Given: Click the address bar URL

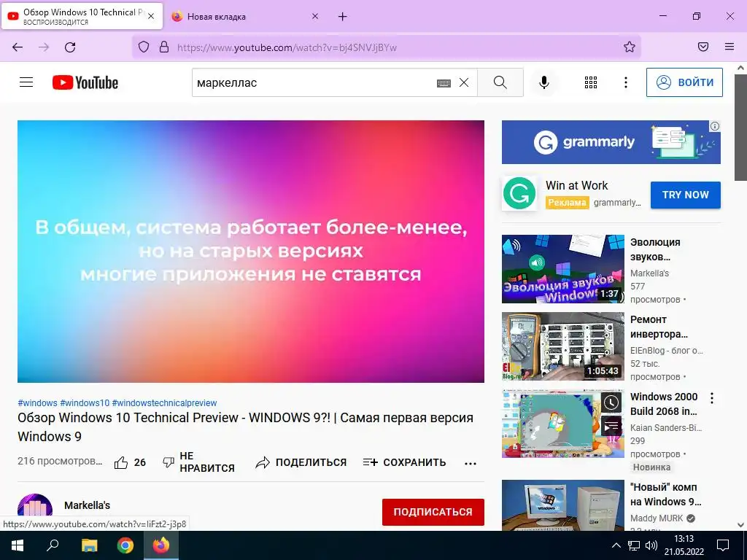Looking at the screenshot, I should 287,47.
